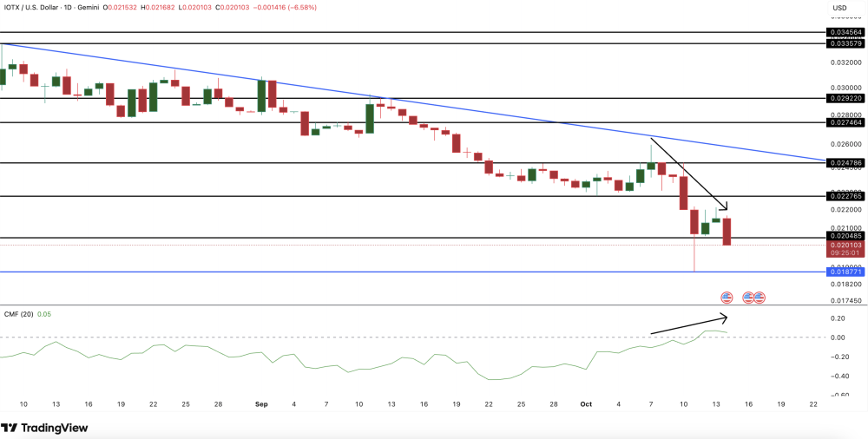Viewport: 868px width, 439px height.
Task: Click the 0.020485 price line label
Action: [x=844, y=235]
